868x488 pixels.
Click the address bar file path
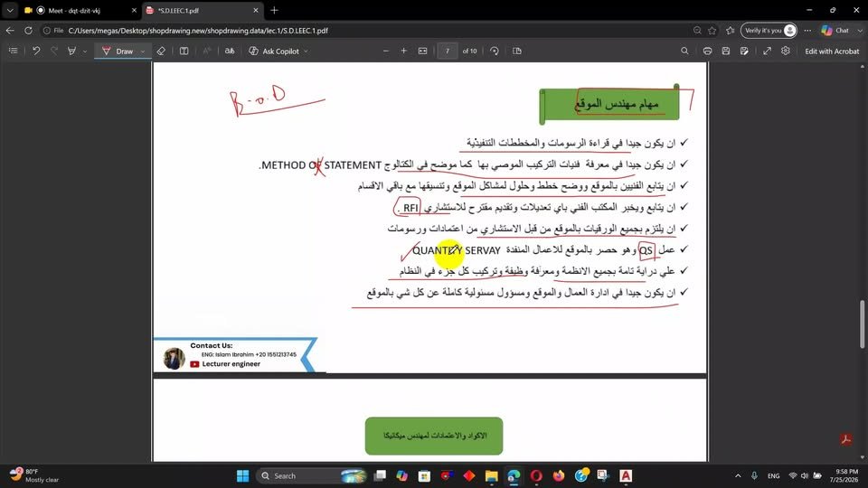click(198, 31)
